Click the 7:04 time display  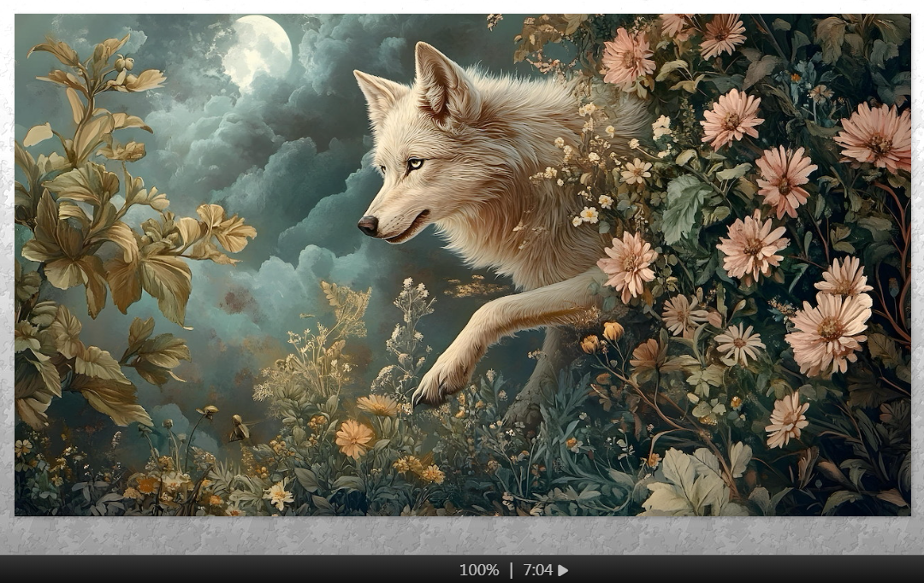[537, 570]
